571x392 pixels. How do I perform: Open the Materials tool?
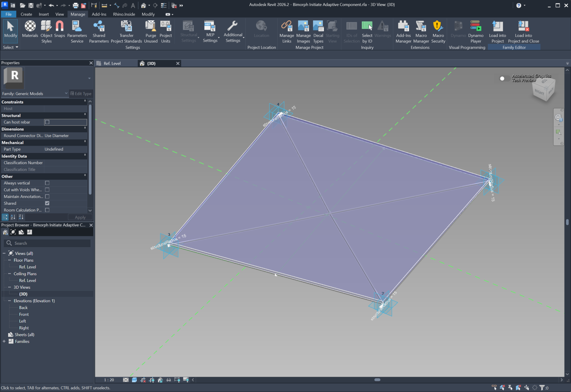(x=30, y=29)
